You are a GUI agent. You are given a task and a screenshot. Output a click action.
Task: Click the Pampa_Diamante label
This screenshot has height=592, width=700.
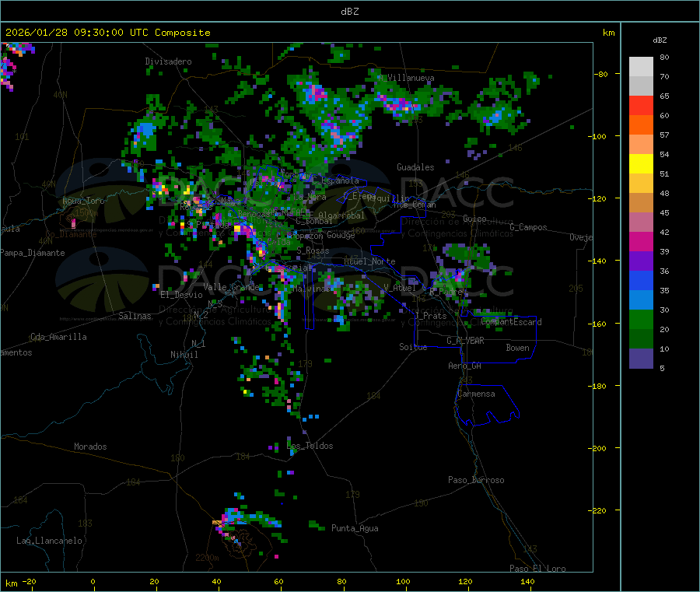click(x=33, y=253)
